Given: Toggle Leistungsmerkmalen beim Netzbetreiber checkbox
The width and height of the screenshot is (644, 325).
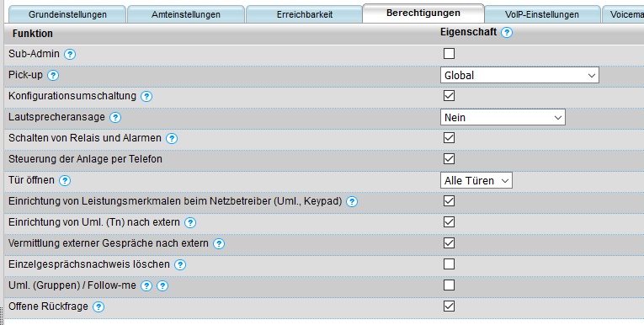Looking at the screenshot, I should [x=449, y=201].
